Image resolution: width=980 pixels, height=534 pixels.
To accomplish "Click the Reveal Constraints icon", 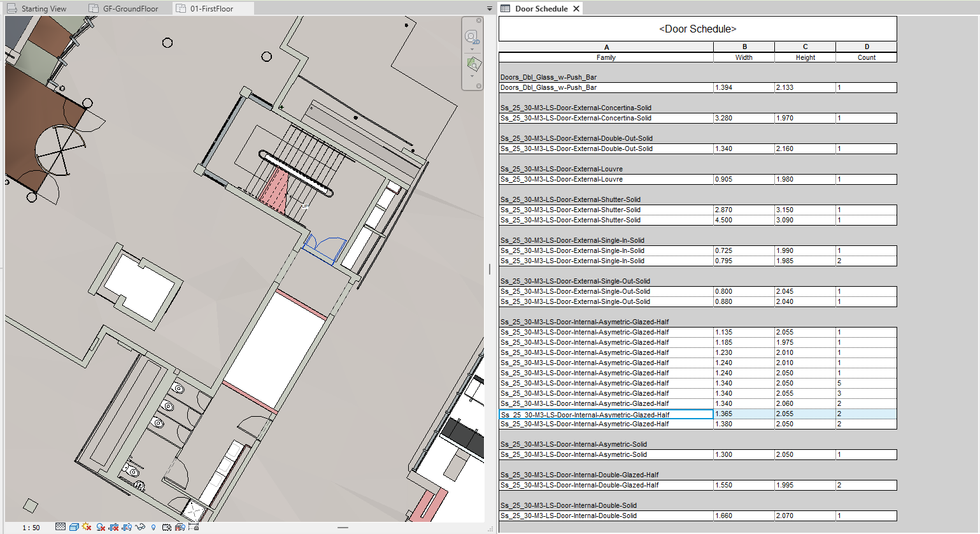I will [x=192, y=526].
